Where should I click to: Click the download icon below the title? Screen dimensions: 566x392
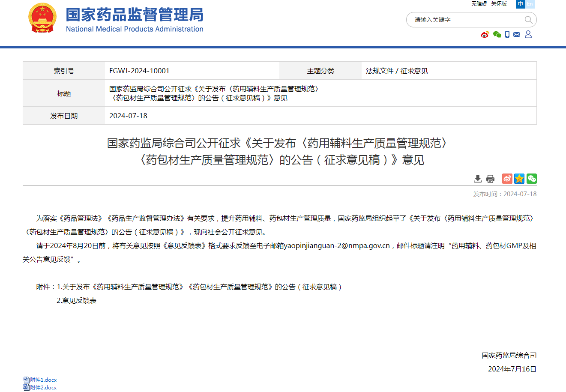coord(478,179)
